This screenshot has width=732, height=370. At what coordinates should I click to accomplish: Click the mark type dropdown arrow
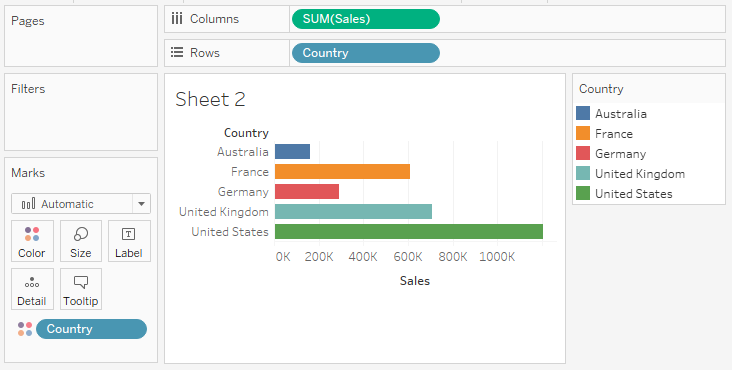pyautogui.click(x=141, y=204)
